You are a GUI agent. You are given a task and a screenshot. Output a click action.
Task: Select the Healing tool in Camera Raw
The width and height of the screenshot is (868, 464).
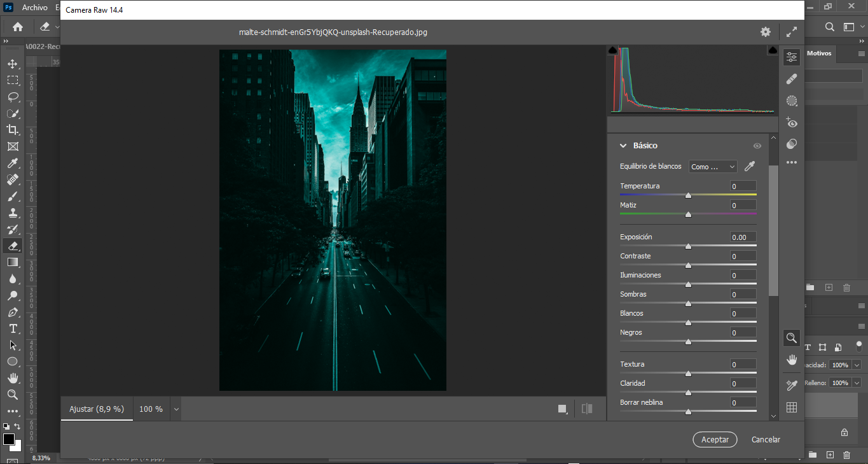pos(792,79)
